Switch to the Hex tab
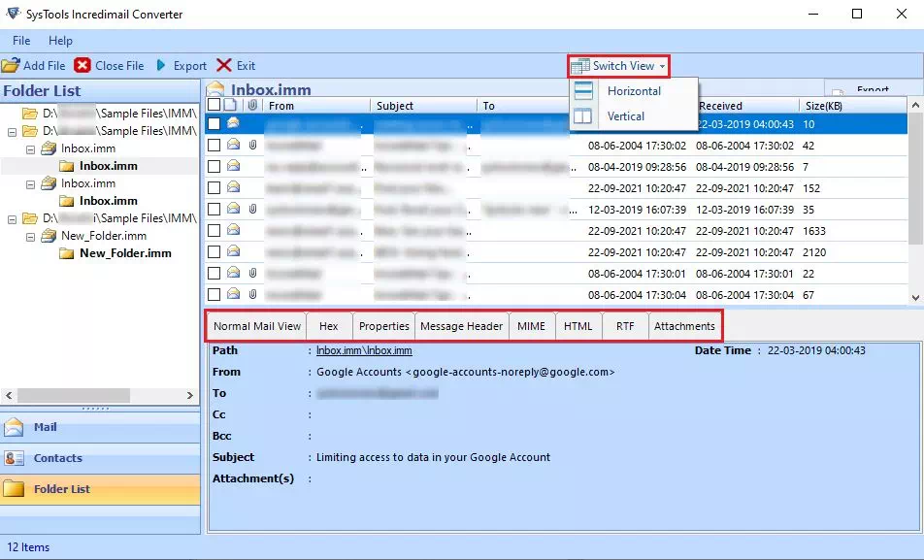 tap(329, 326)
